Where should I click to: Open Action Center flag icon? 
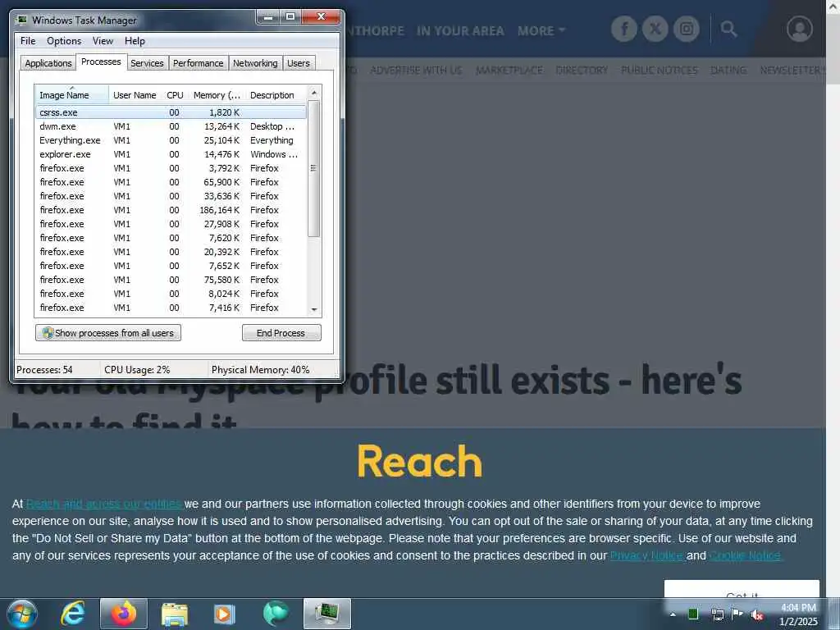pyautogui.click(x=737, y=614)
